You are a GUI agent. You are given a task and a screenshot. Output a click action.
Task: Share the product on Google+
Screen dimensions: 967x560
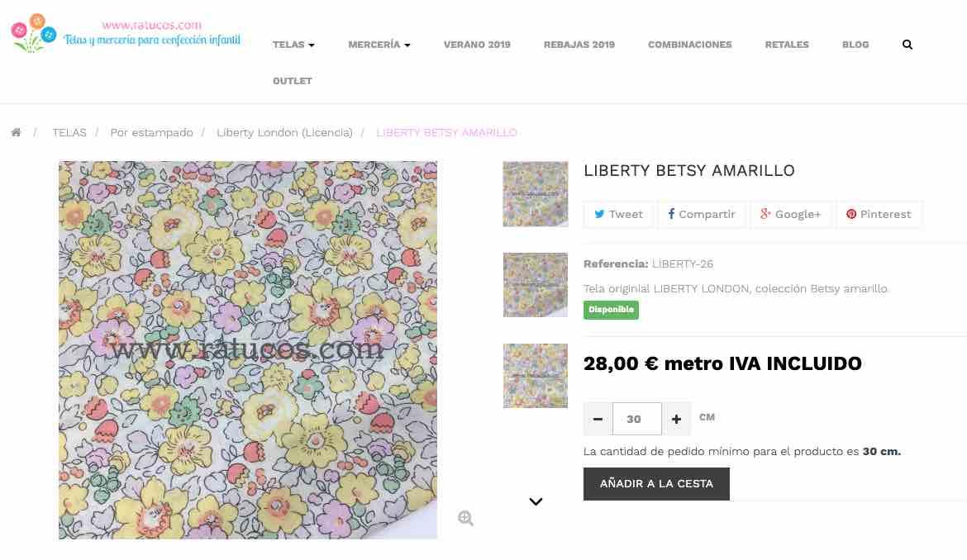(791, 215)
